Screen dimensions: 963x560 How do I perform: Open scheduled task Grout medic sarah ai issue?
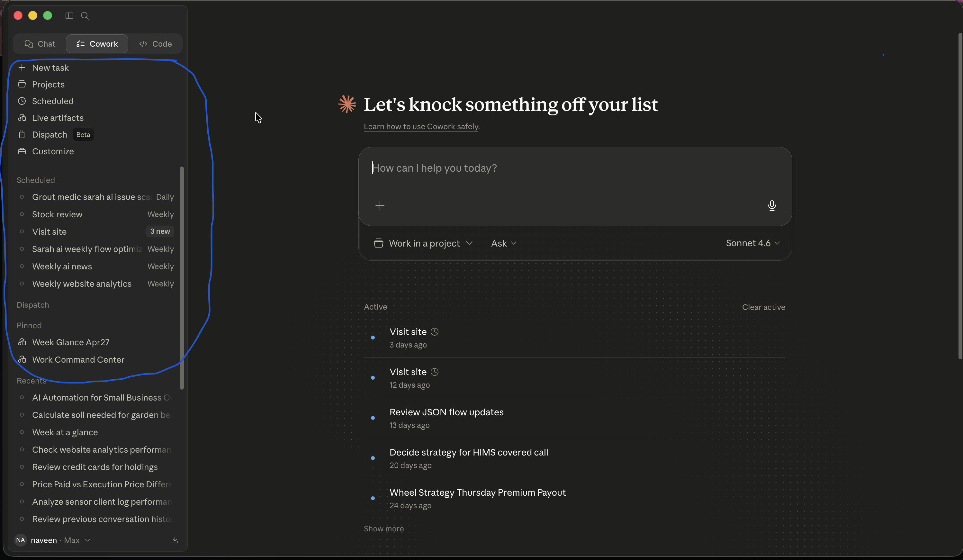[x=95, y=197]
